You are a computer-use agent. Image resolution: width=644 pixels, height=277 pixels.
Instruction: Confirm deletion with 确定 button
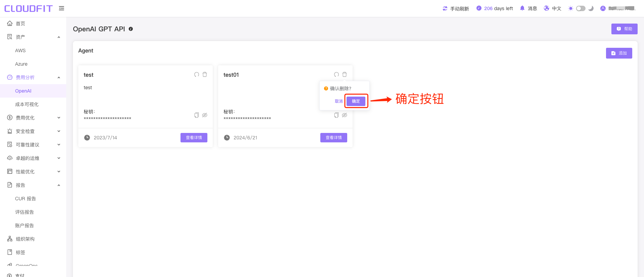click(x=356, y=101)
